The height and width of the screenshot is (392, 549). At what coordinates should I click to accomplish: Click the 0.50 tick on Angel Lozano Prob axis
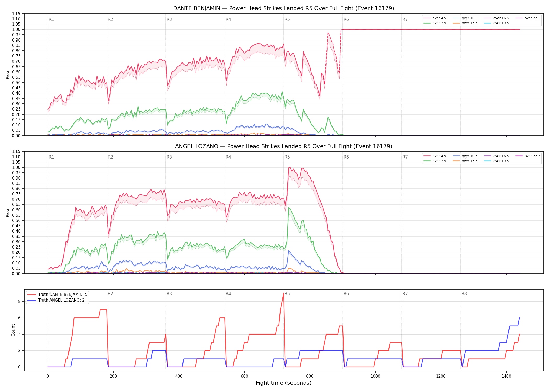click(x=16, y=220)
